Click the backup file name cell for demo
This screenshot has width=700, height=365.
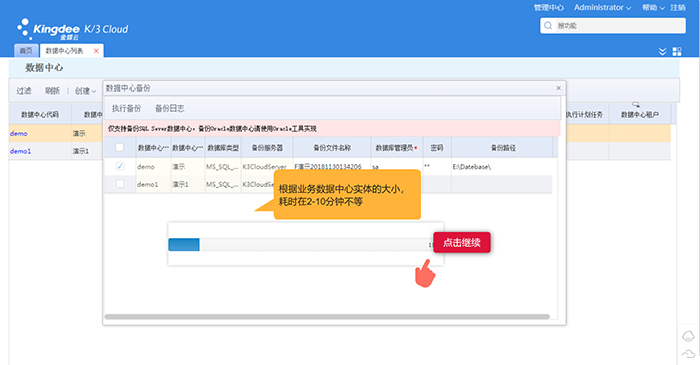coord(332,166)
